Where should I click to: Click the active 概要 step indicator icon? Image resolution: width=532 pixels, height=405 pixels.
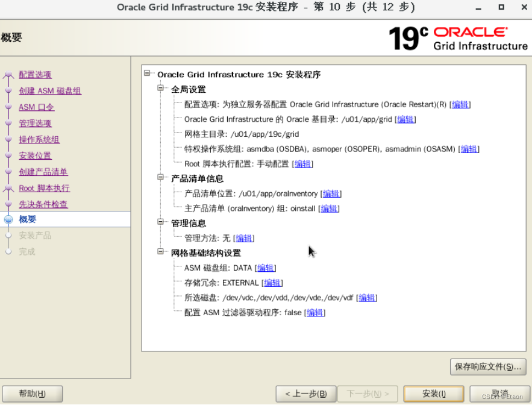[x=8, y=219]
